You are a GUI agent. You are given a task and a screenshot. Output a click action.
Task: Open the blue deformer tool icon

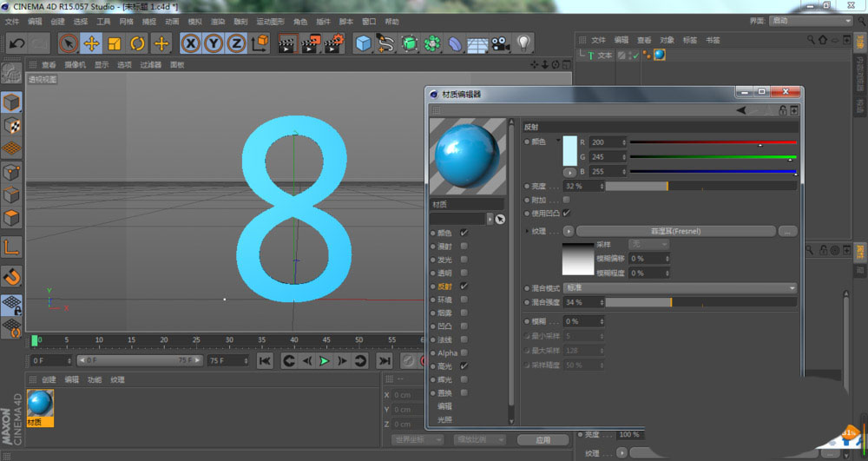(x=455, y=43)
